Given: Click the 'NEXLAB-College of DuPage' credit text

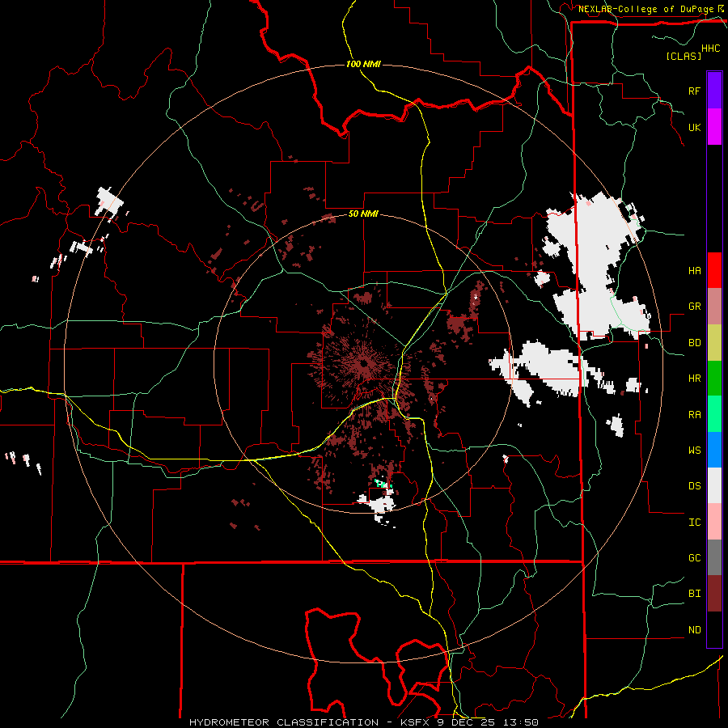Looking at the screenshot, I should coord(645,9).
